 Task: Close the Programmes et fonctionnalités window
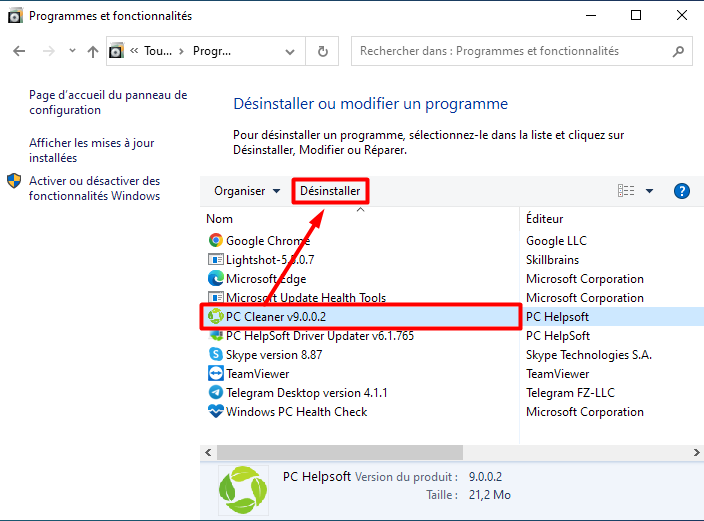(x=682, y=15)
